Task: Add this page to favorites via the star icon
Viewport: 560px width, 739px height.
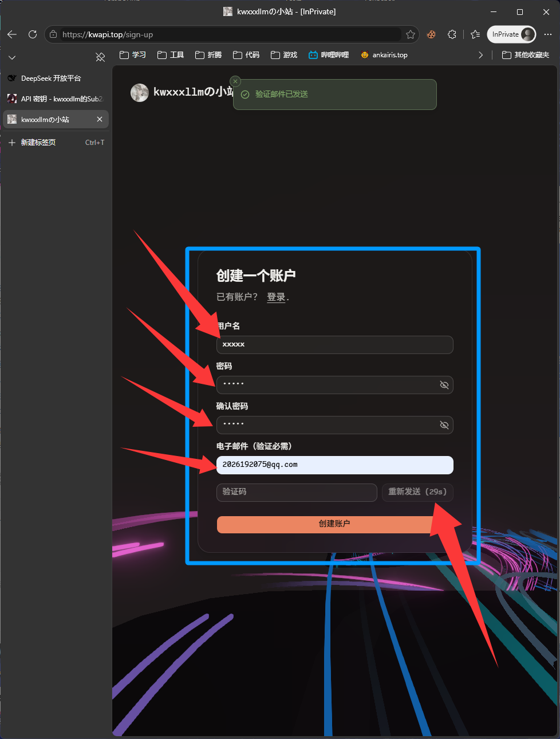Action: point(411,34)
